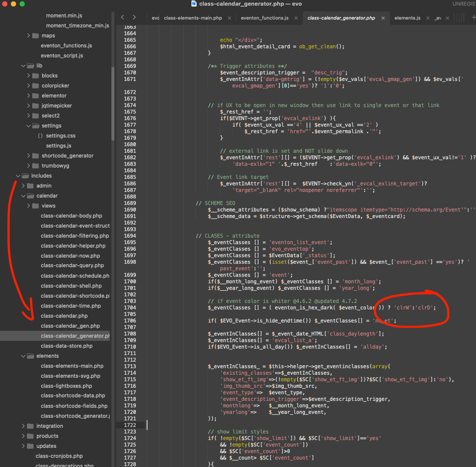Click the includes folder icon
Viewport: 476px width, 467px height.
click(x=25, y=176)
